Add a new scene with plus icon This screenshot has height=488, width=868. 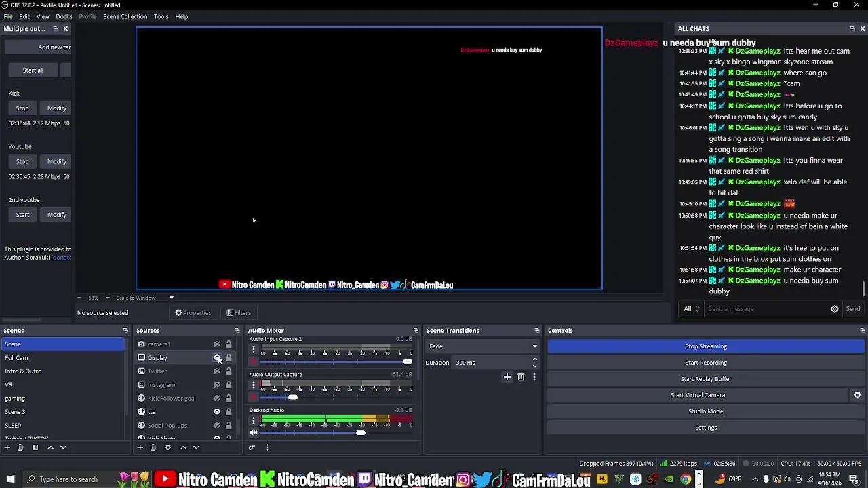[x=7, y=447]
